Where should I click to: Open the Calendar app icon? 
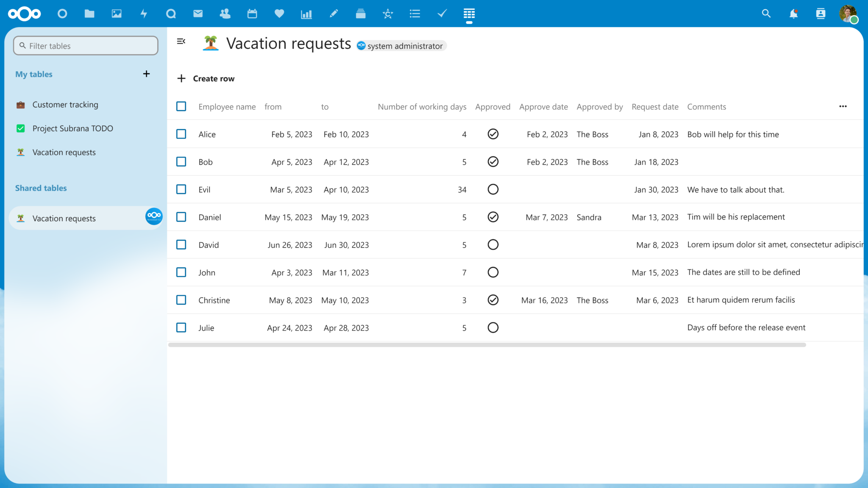[x=252, y=13]
